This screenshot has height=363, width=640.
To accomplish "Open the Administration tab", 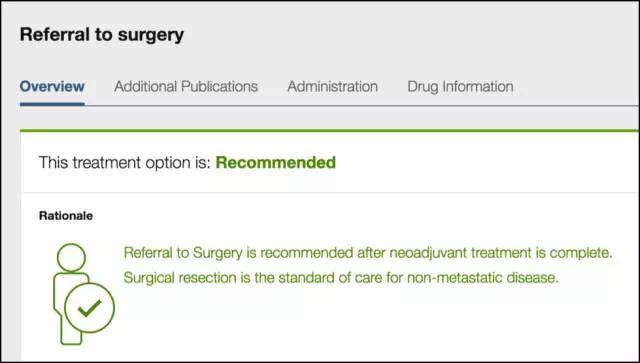I will pyautogui.click(x=332, y=87).
